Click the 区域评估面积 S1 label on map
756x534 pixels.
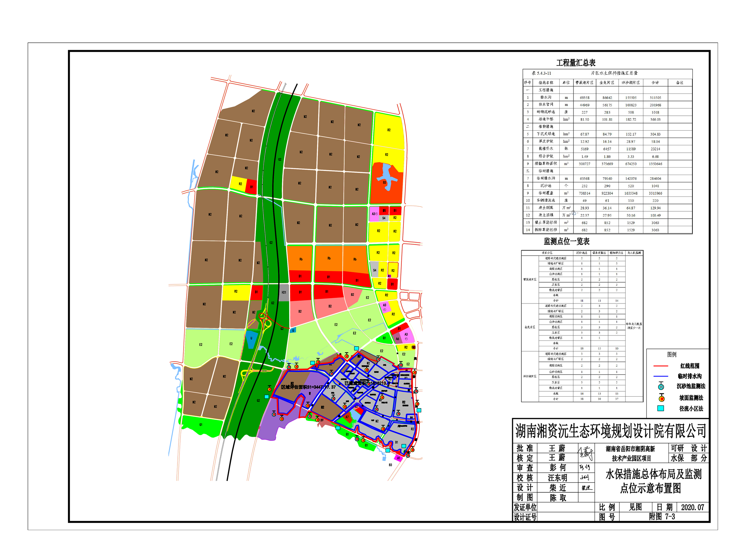(x=308, y=387)
